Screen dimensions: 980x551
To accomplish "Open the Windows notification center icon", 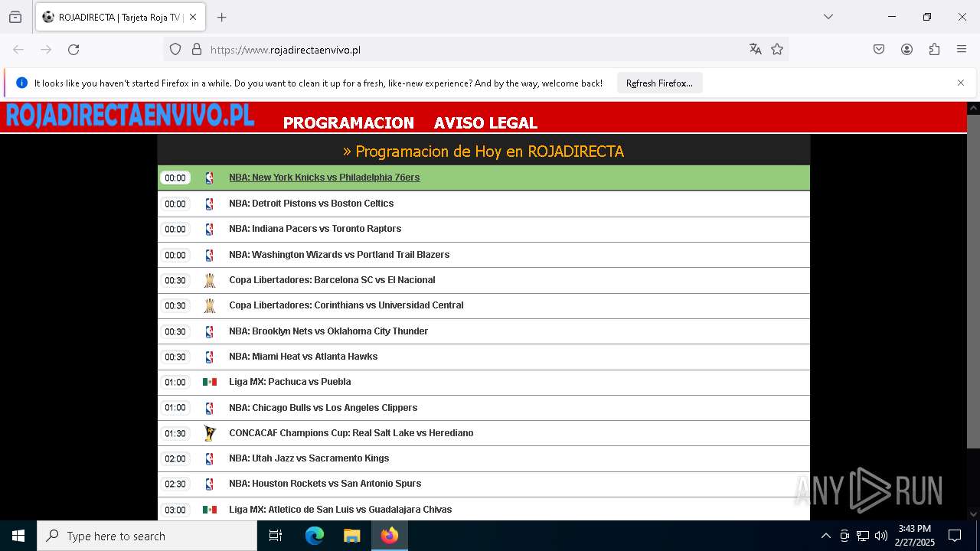I will 955,536.
